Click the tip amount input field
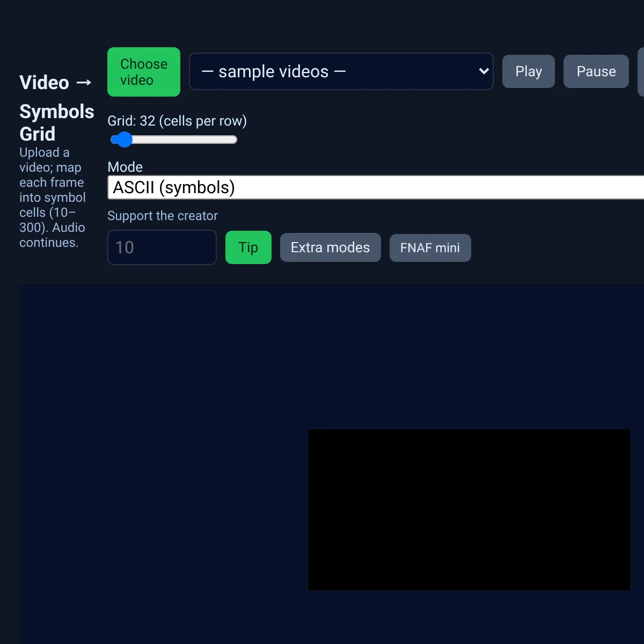The height and width of the screenshot is (644, 644). coord(162,247)
